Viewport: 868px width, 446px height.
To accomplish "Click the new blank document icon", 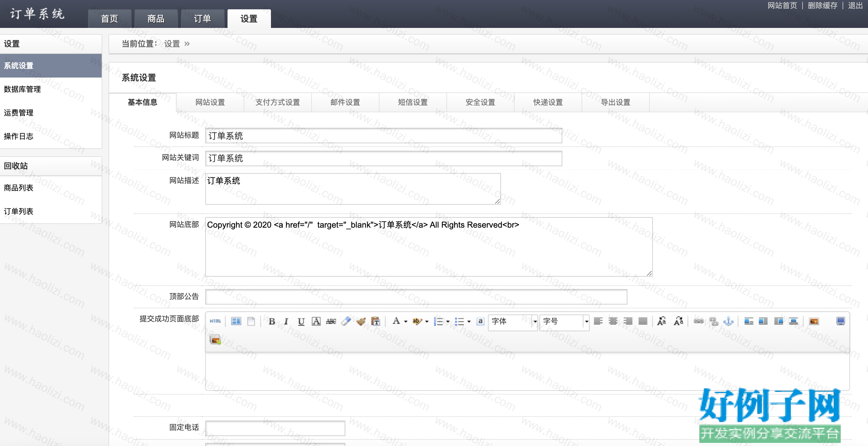I will [251, 321].
